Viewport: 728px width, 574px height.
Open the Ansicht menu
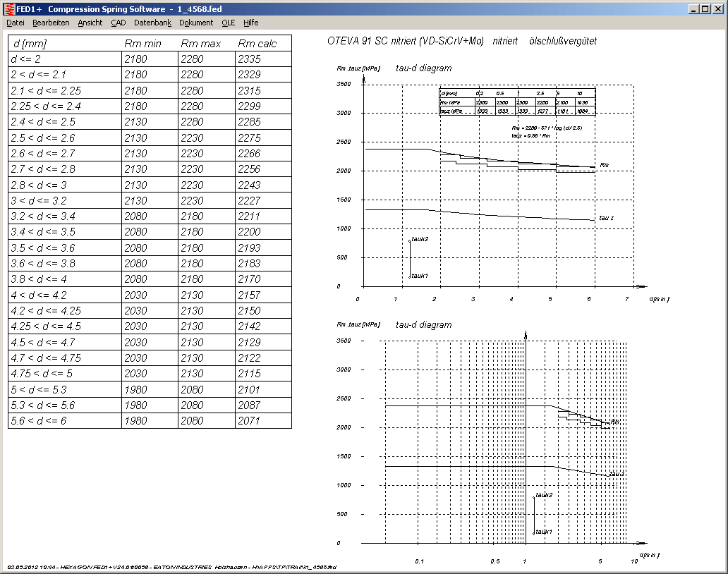[x=90, y=23]
